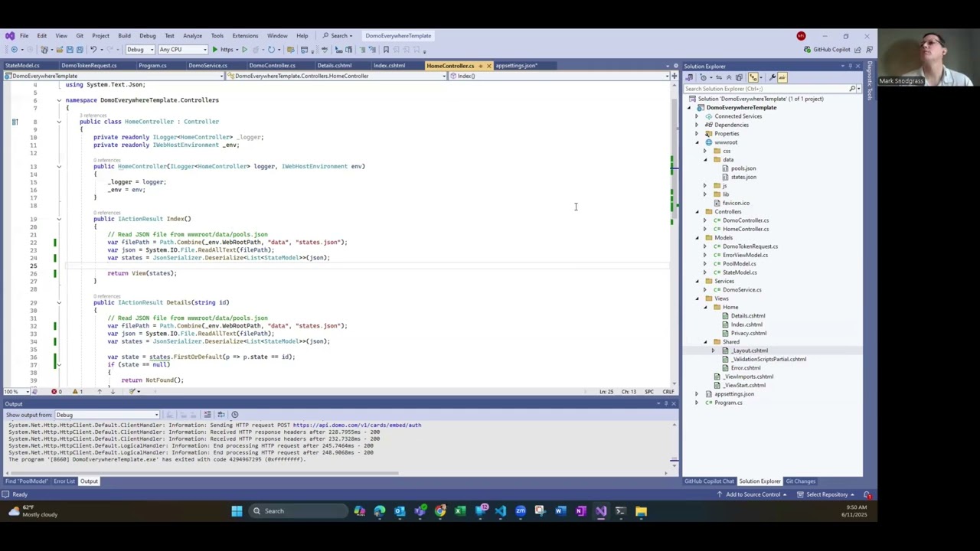Click the Start Without Debugging outline play icon
The width and height of the screenshot is (980, 551).
[244, 50]
